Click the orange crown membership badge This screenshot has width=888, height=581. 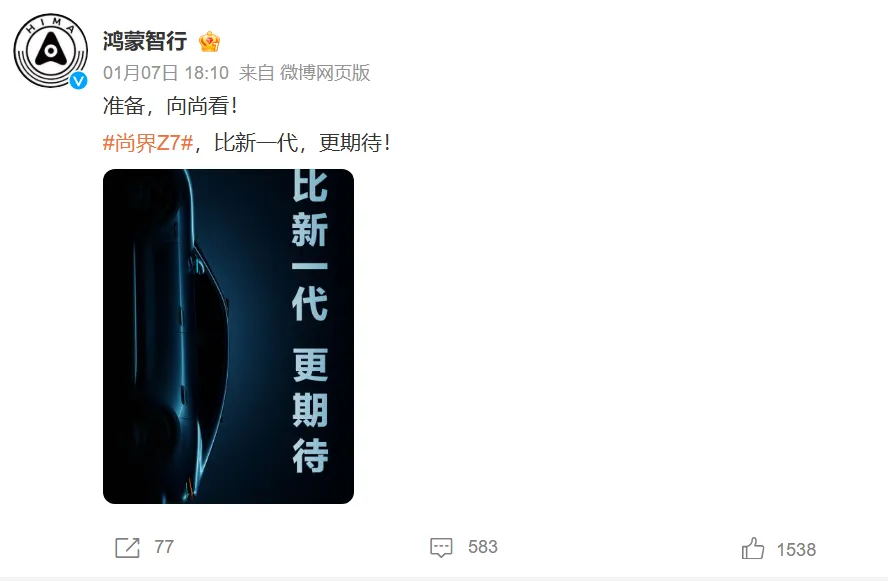pyautogui.click(x=209, y=42)
